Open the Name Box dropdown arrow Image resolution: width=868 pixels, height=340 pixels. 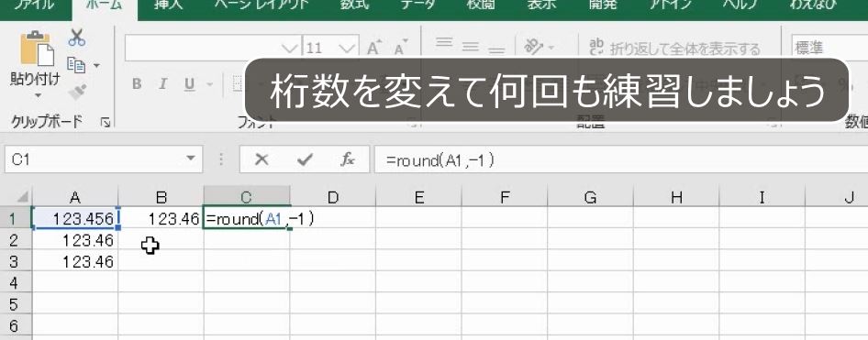[x=191, y=159]
